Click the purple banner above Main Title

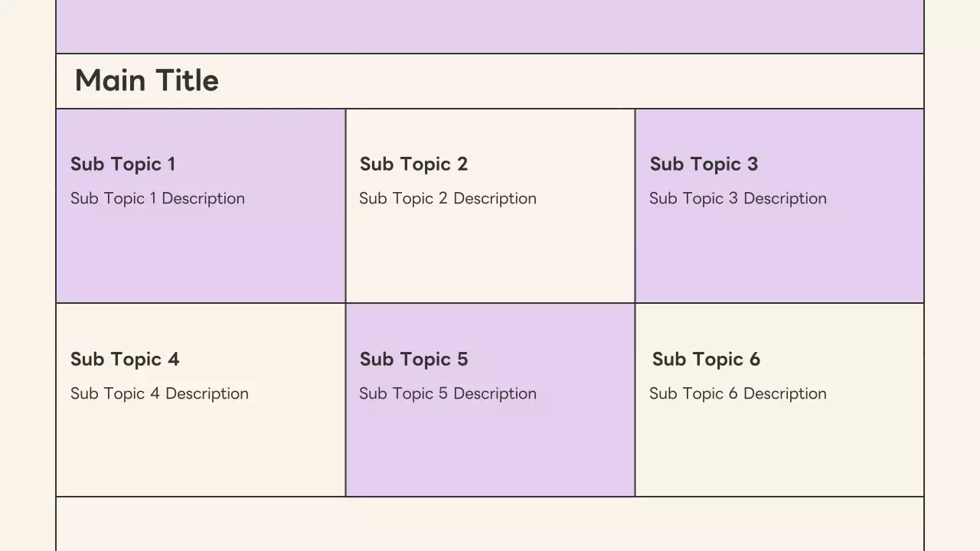click(490, 26)
